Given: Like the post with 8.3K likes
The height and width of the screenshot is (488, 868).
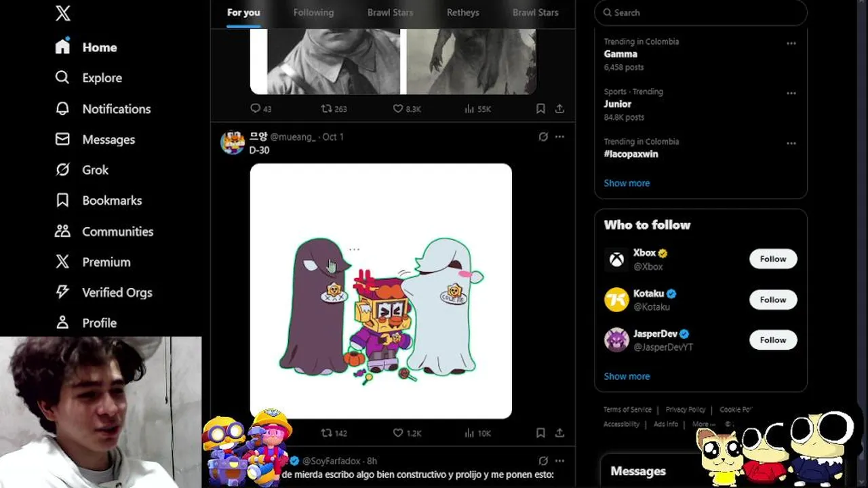Looking at the screenshot, I should (407, 108).
